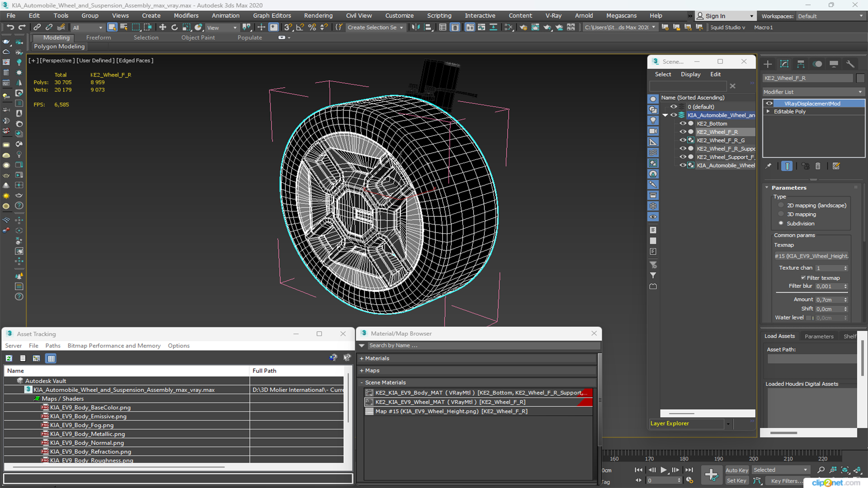The image size is (868, 488).
Task: Open the Hierarchy command panel tab
Action: 801,64
